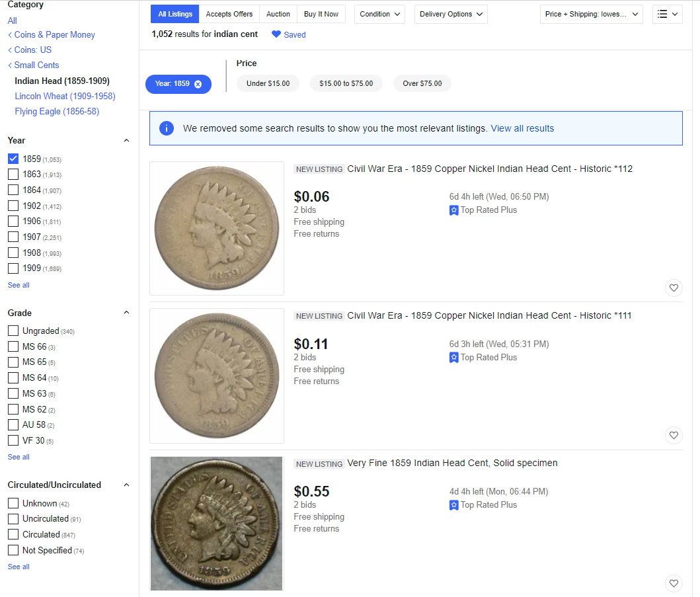Check the 1909 year filter
The width and height of the screenshot is (700, 597).
13,268
